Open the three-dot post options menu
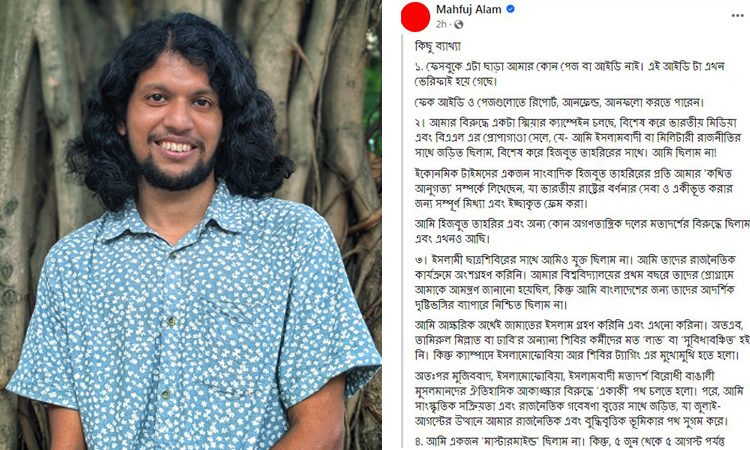This screenshot has height=450, width=750. [x=737, y=15]
